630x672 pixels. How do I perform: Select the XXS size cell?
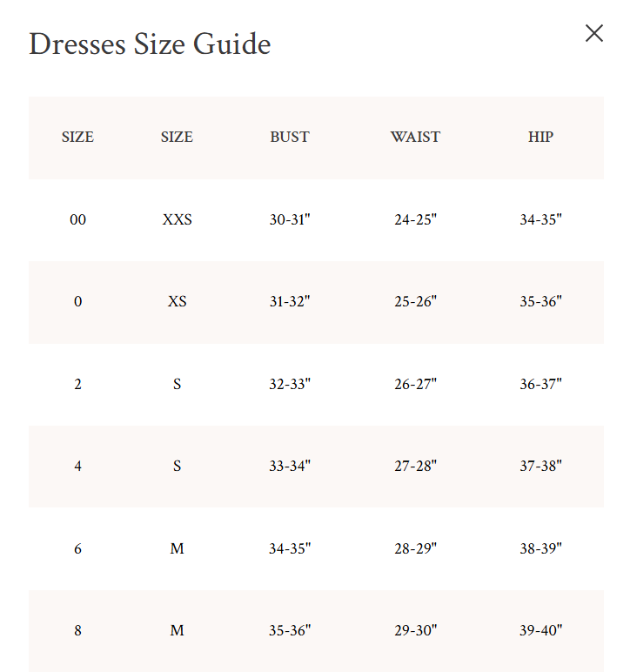pyautogui.click(x=177, y=219)
